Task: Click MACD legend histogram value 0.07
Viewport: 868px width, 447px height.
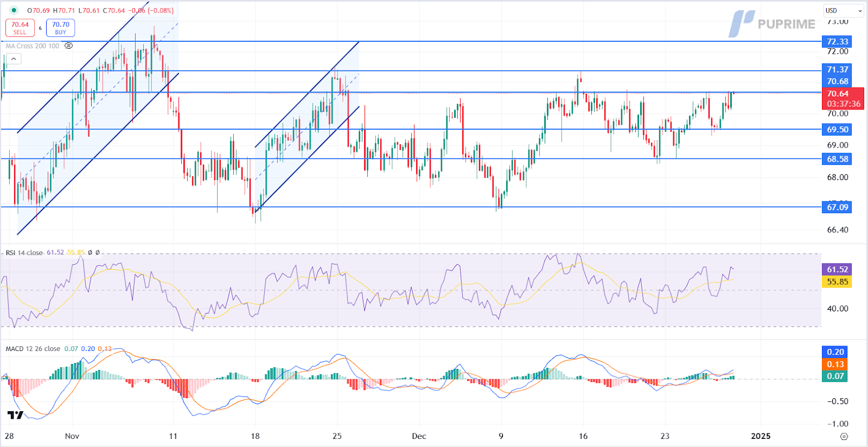Action: tap(71, 349)
